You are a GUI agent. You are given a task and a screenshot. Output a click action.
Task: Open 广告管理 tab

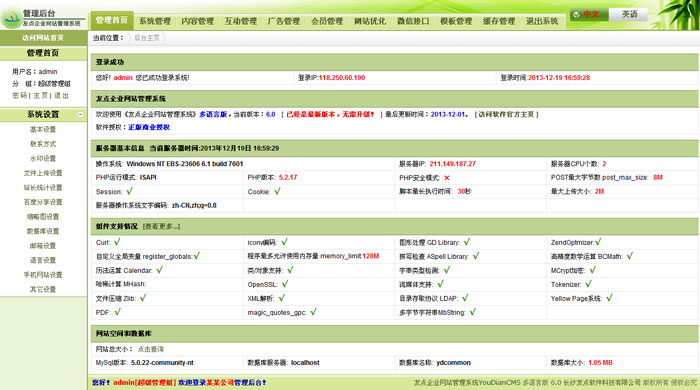(x=283, y=21)
